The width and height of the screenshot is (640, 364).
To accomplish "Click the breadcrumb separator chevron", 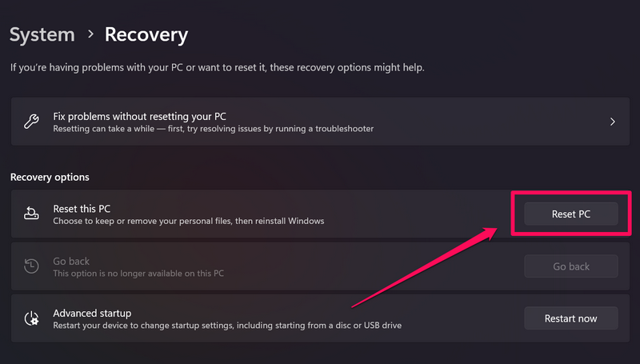I will tap(90, 35).
